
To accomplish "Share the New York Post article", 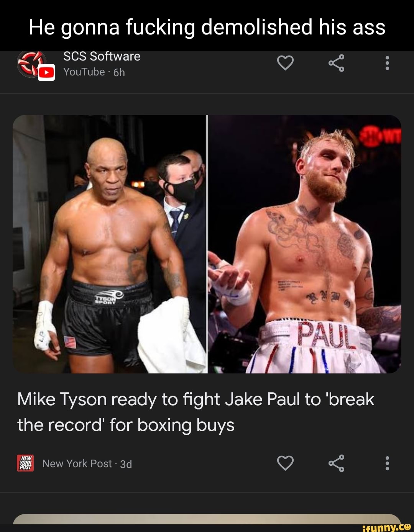I will click(x=336, y=463).
